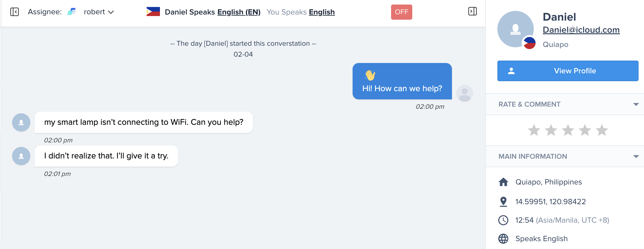Change Daniel's language English (EN)
The width and height of the screenshot is (644, 249).
click(239, 12)
